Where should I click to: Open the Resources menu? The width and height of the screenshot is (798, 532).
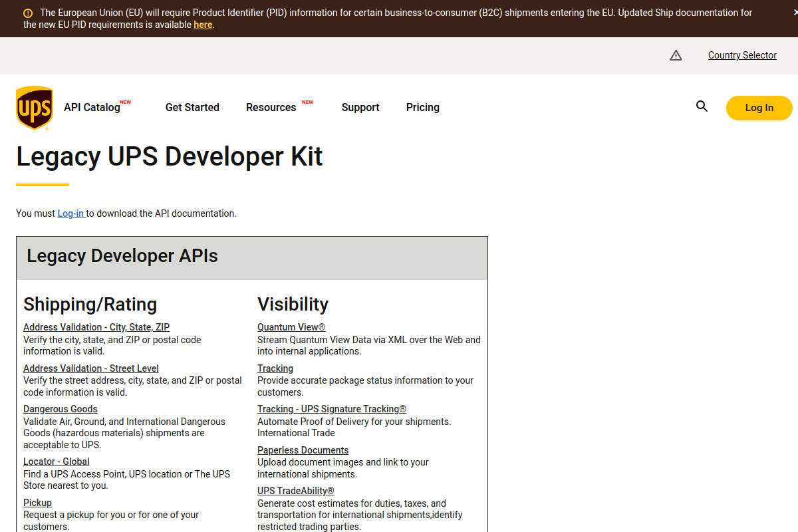coord(271,107)
